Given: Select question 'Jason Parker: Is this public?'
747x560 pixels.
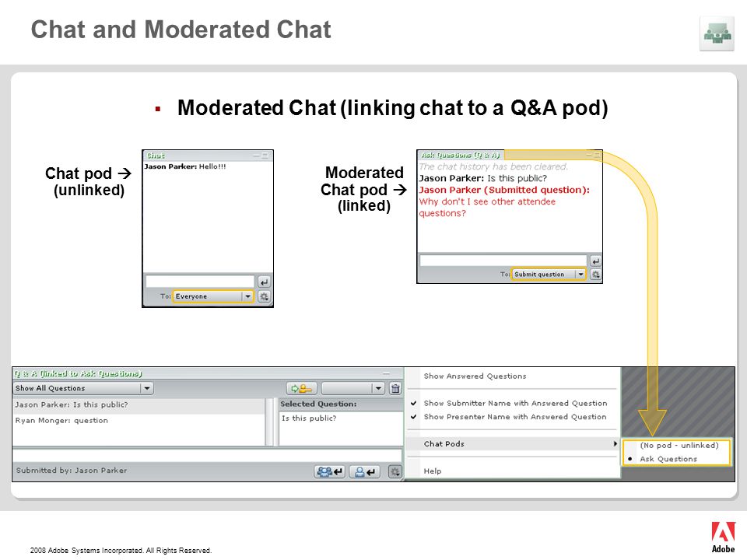Looking at the screenshot, I should (x=139, y=404).
